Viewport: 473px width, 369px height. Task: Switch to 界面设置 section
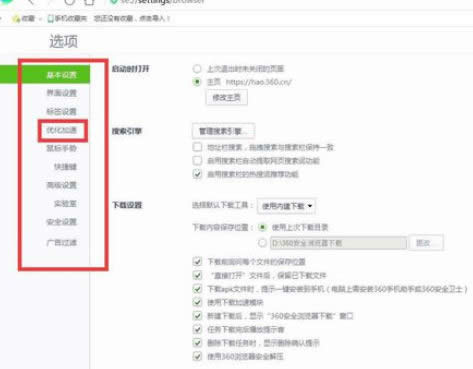(61, 93)
